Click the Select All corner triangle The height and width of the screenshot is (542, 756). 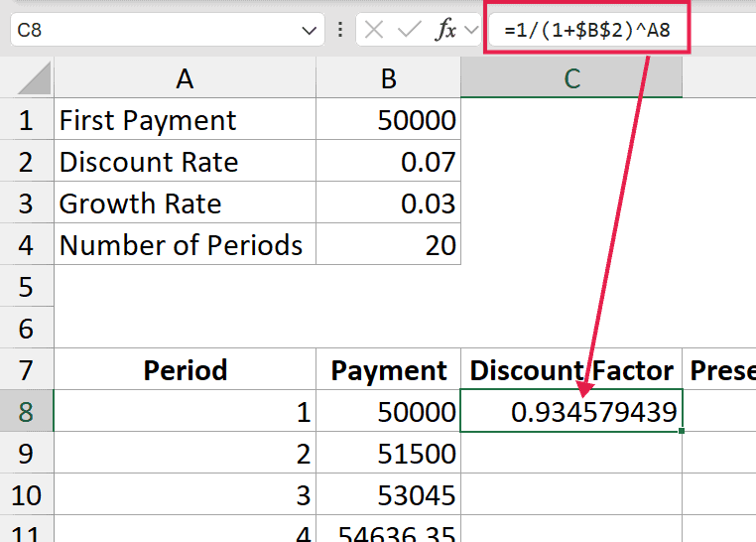(x=34, y=77)
